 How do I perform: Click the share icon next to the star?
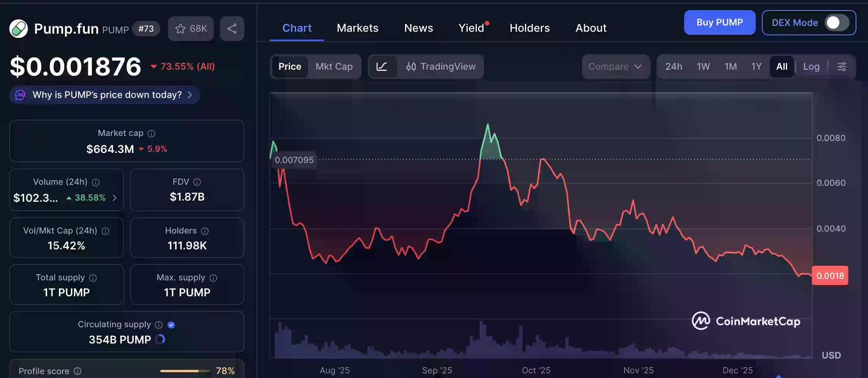click(232, 28)
